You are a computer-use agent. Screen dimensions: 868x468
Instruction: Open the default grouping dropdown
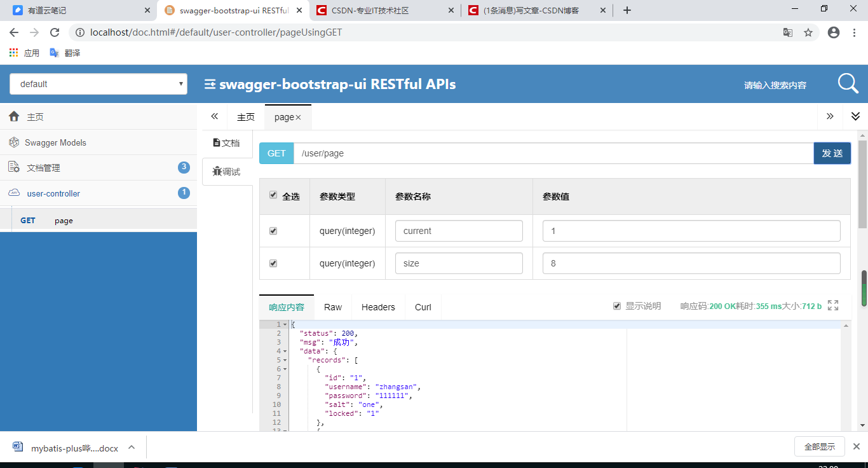coord(98,83)
